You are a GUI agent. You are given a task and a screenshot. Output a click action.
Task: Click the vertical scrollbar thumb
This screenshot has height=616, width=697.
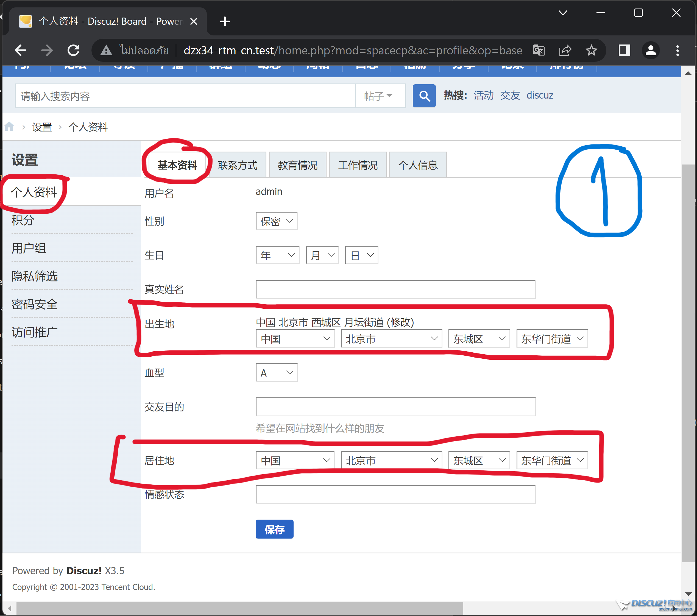[688, 363]
